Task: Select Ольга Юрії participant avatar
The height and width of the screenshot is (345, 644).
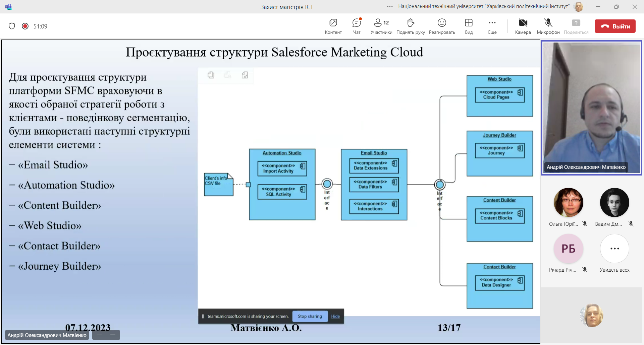Action: click(x=568, y=203)
